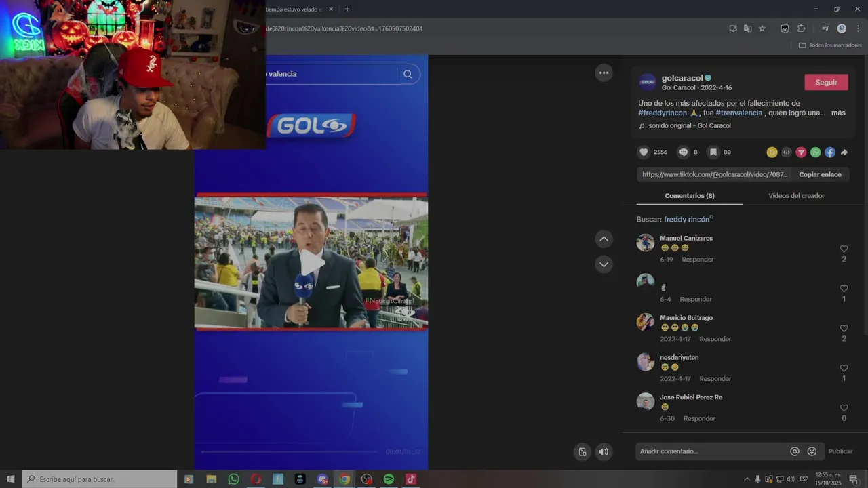Get the embed code via the </> icon
Screen dimensions: 868x488
787,152
